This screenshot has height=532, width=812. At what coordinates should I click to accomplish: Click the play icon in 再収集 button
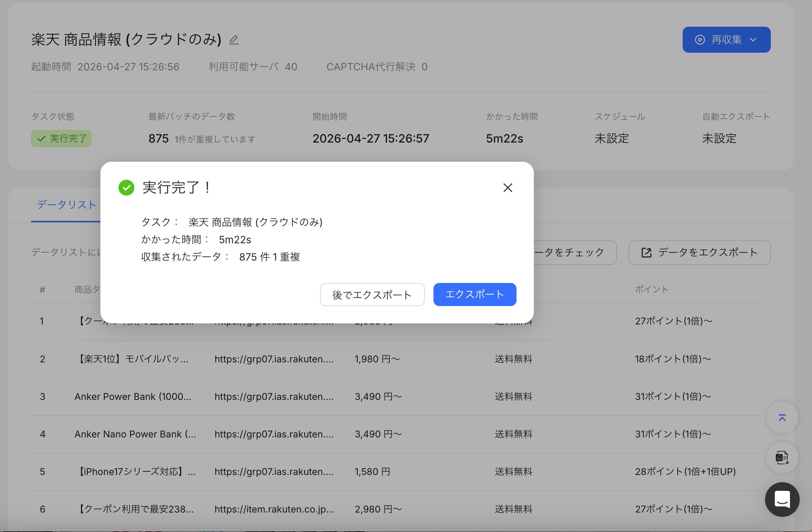click(x=700, y=40)
